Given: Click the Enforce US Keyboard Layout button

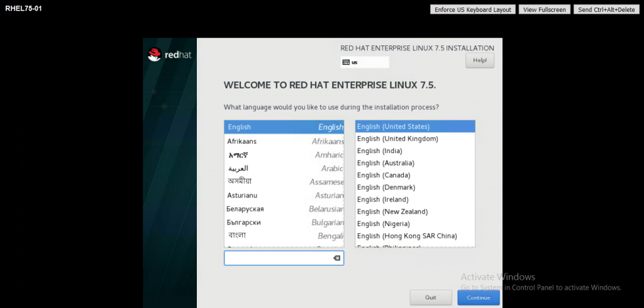Looking at the screenshot, I should tap(473, 9).
